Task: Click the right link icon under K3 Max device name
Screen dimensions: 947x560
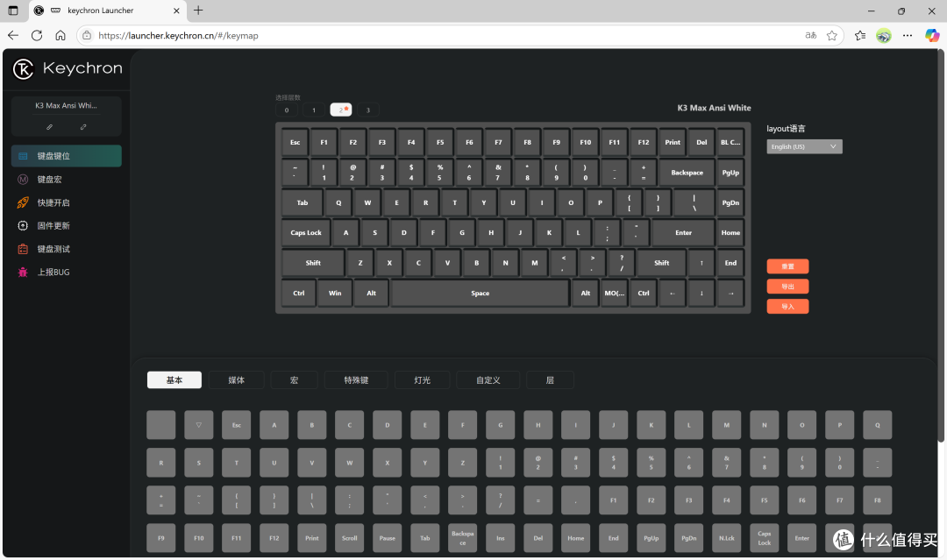Action: (x=83, y=127)
